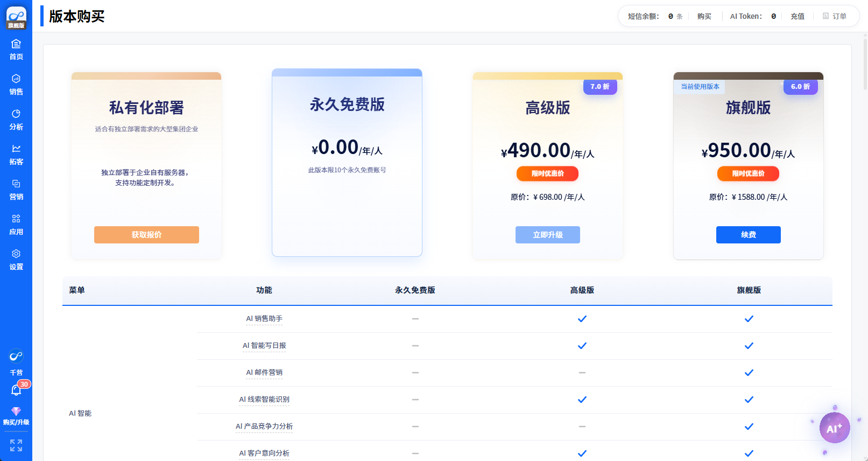Image resolution: width=868 pixels, height=461 pixels.
Task: Toggle fullscreen expand arrows icon
Action: point(16,445)
